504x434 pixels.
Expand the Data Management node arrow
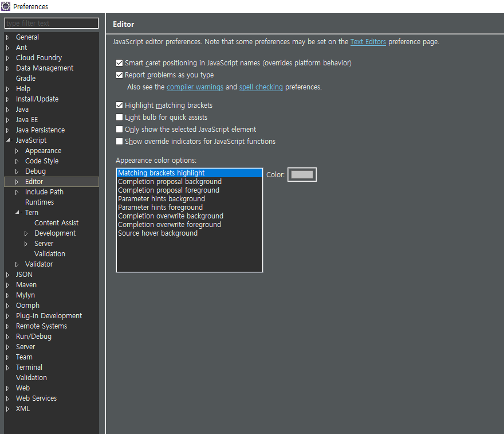coord(7,68)
